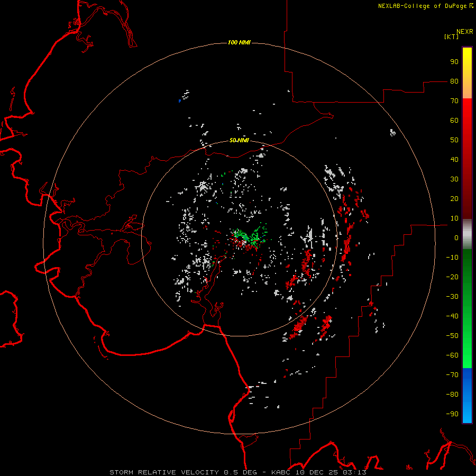Click the 40 value on the velocity scale
This screenshot has height=476, width=476.
454,160
